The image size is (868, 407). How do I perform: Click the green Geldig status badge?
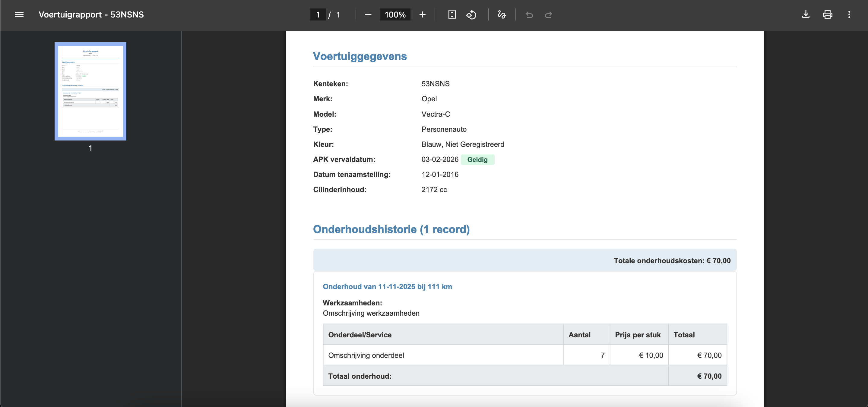[477, 160]
